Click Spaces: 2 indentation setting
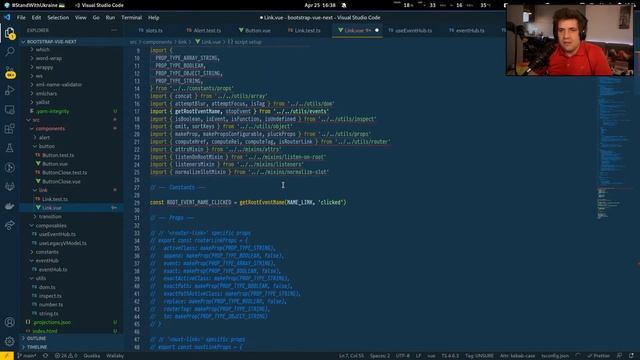The height and width of the screenshot is (360, 640). [x=380, y=356]
